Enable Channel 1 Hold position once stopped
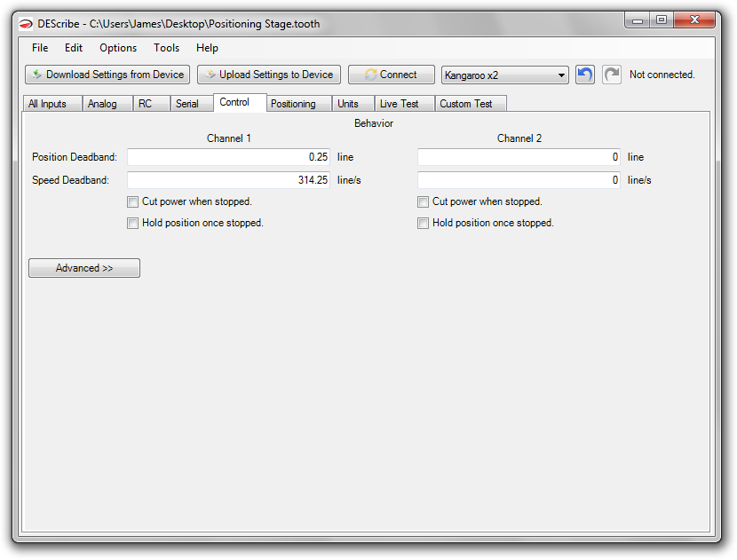Image resolution: width=737 pixels, height=560 pixels. [132, 223]
